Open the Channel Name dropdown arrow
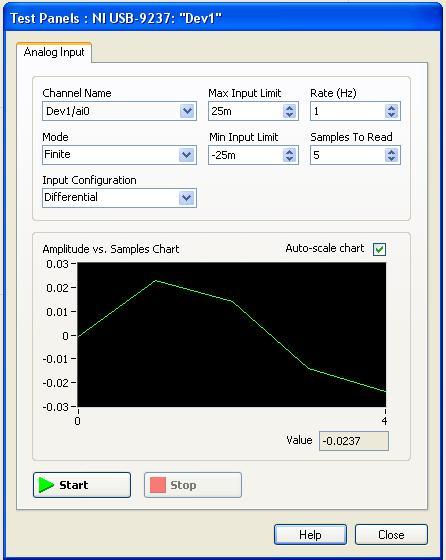The image size is (446, 560). click(187, 111)
